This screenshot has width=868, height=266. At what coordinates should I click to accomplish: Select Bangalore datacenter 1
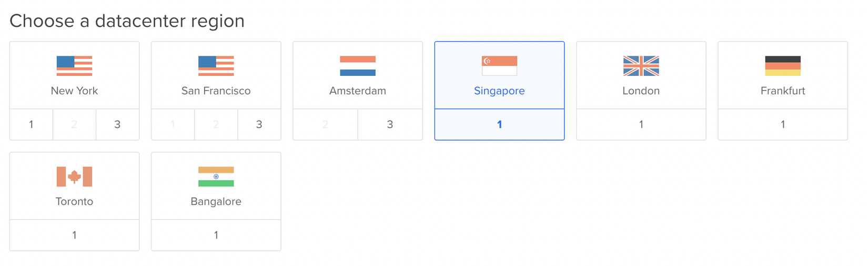coord(216,235)
